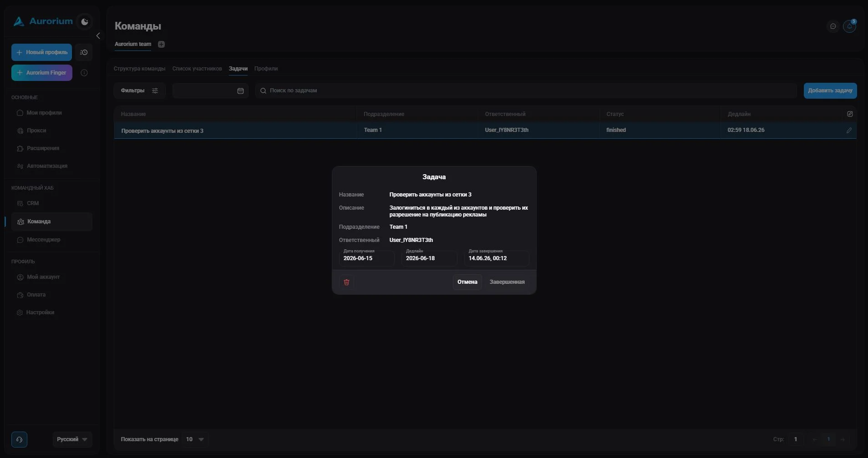Add a new team with plus icon

161,44
